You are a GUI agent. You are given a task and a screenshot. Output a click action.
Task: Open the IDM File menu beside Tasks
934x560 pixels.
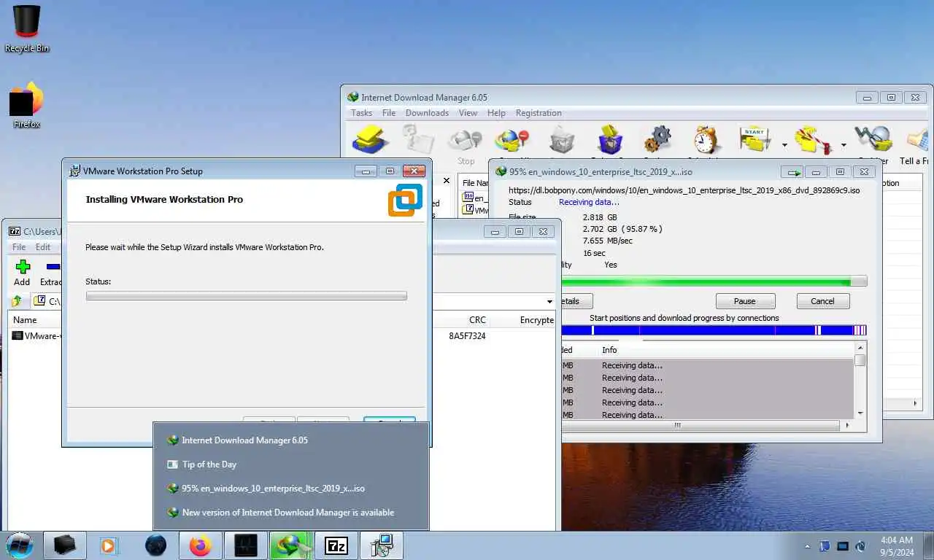click(389, 113)
